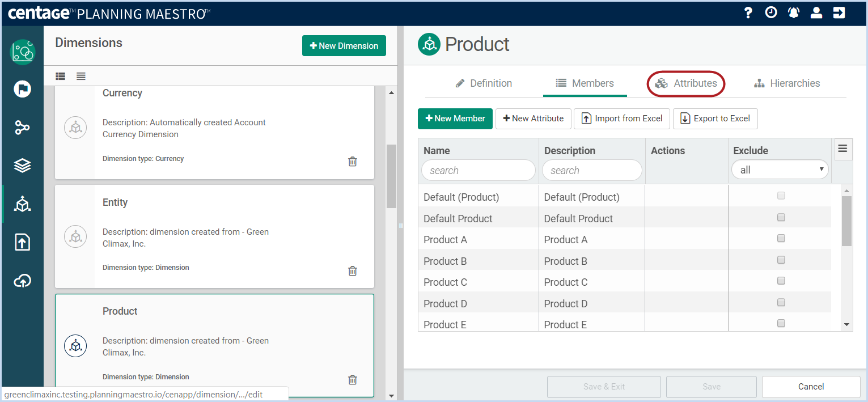Open the stacked layers icon in sidebar
The image size is (868, 402).
tap(23, 166)
